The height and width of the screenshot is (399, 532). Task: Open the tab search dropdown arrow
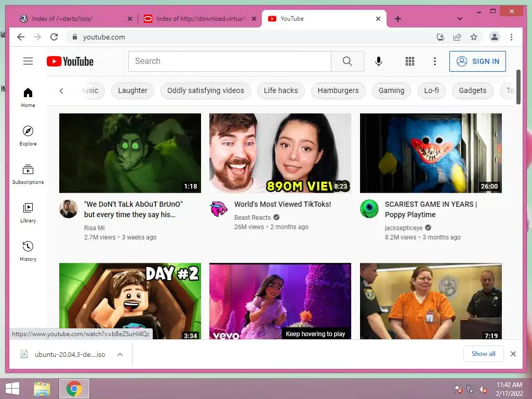(459, 19)
